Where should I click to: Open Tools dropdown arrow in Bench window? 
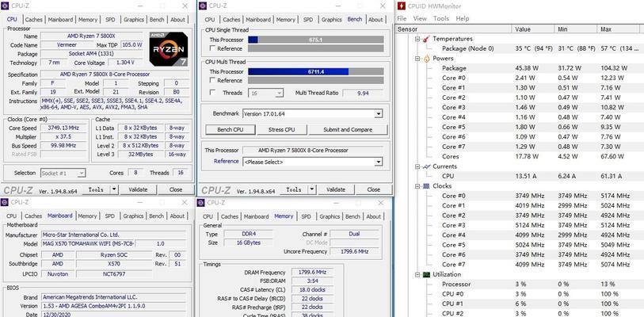[x=312, y=189]
